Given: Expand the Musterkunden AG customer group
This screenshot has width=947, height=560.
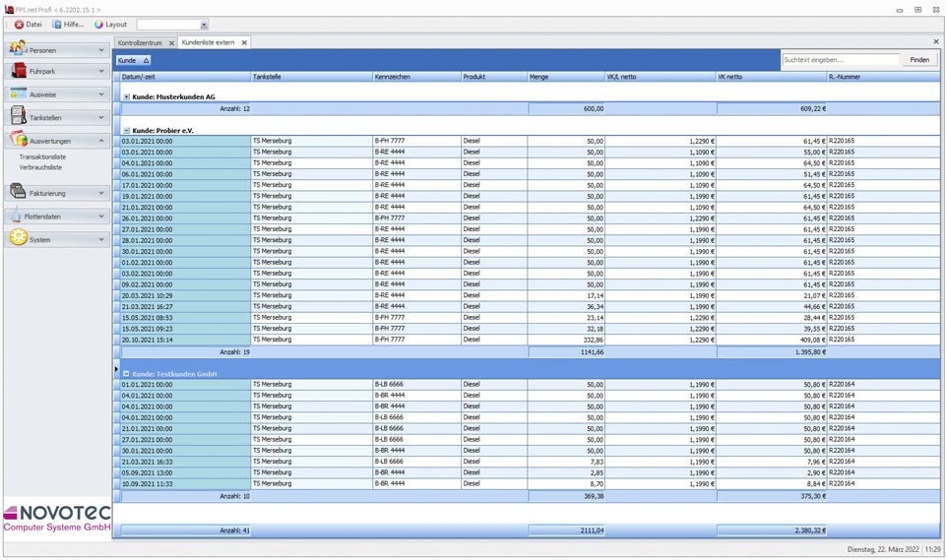Looking at the screenshot, I should [x=126, y=97].
